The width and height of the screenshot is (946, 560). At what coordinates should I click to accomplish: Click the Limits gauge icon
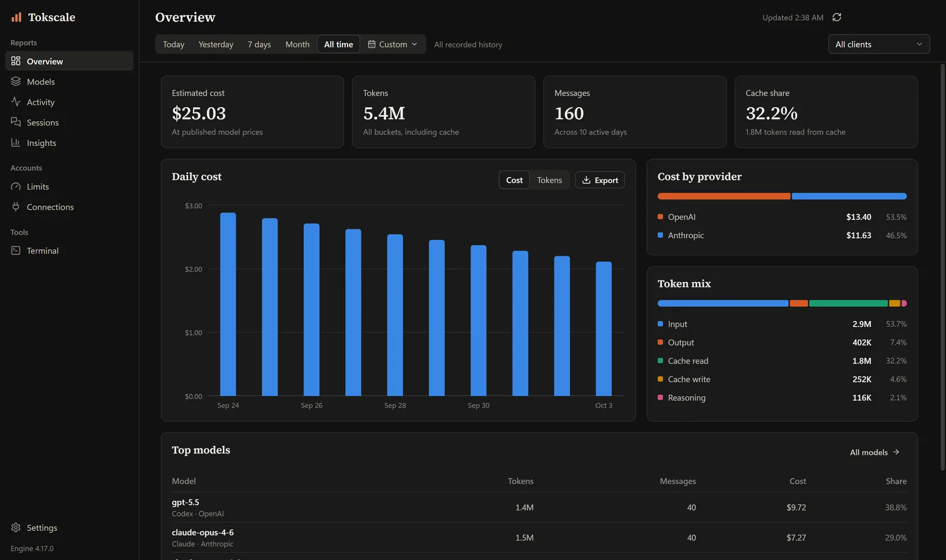16,186
